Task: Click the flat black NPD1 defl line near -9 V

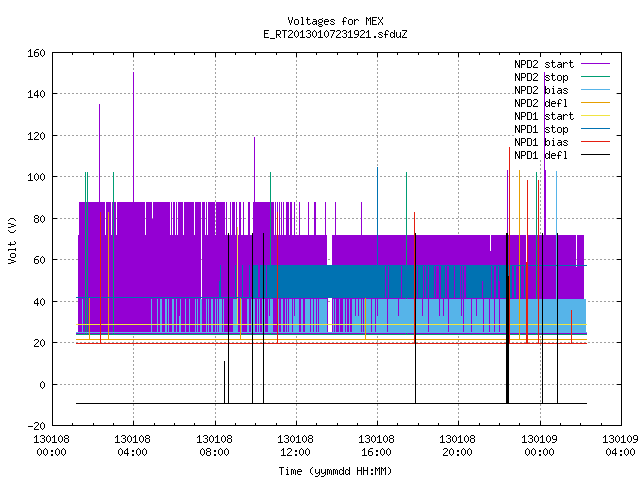Action: (331, 404)
